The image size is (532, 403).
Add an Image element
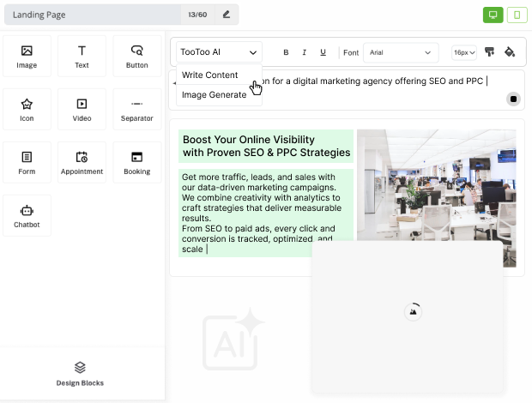(27, 57)
